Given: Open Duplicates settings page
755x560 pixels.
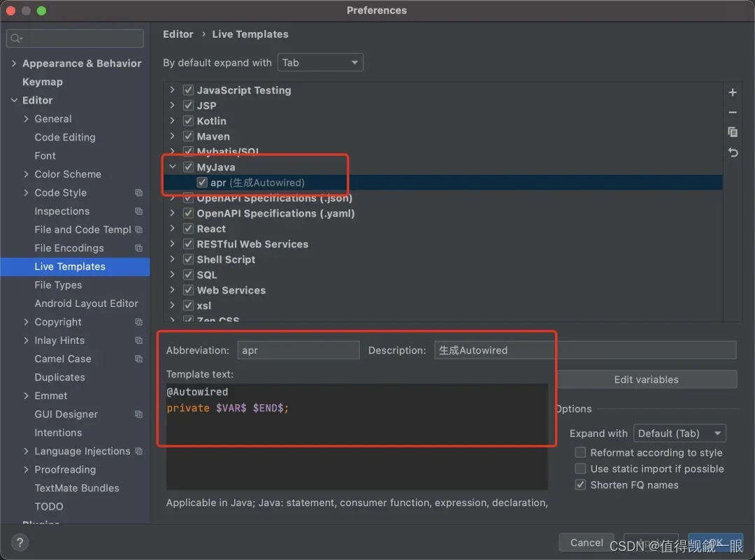Looking at the screenshot, I should pos(59,377).
